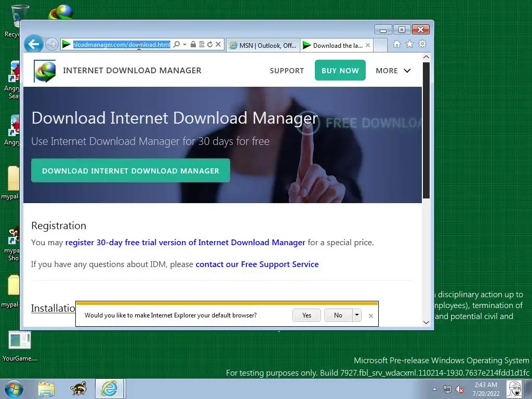The height and width of the screenshot is (399, 532).
Task: Go back with the browser Back arrow
Action: [x=34, y=44]
